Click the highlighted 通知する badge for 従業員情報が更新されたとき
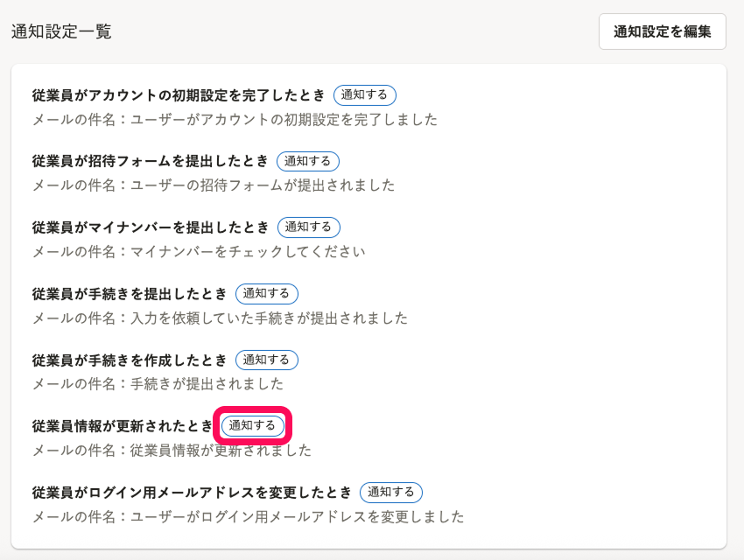 [252, 426]
